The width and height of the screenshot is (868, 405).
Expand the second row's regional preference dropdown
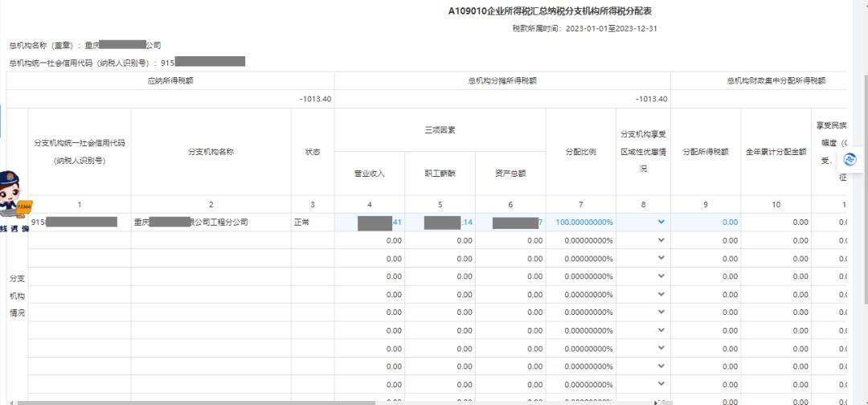661,240
